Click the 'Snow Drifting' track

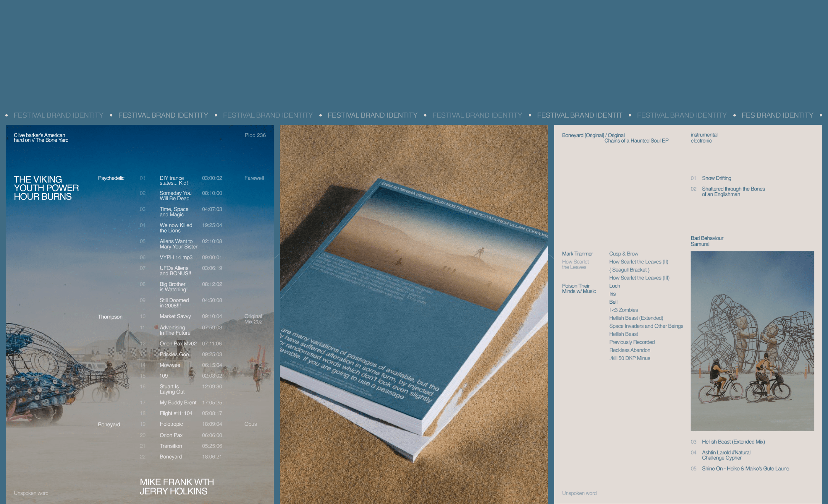coord(716,178)
